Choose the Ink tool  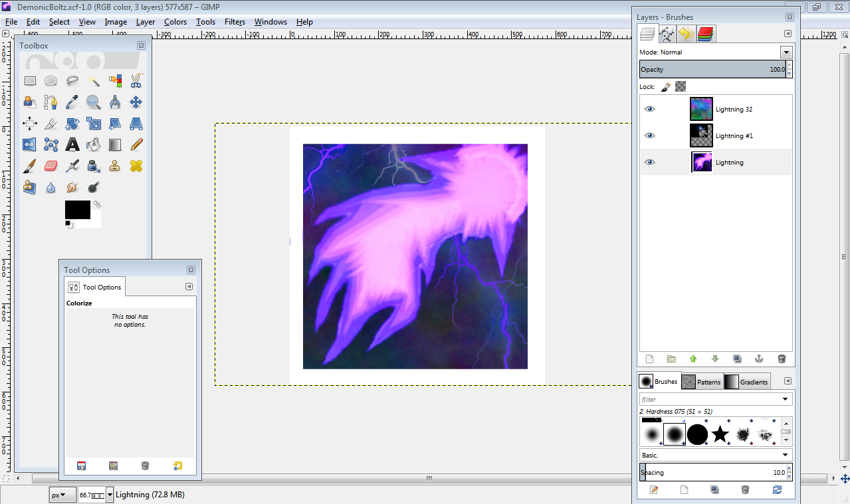pyautogui.click(x=94, y=166)
